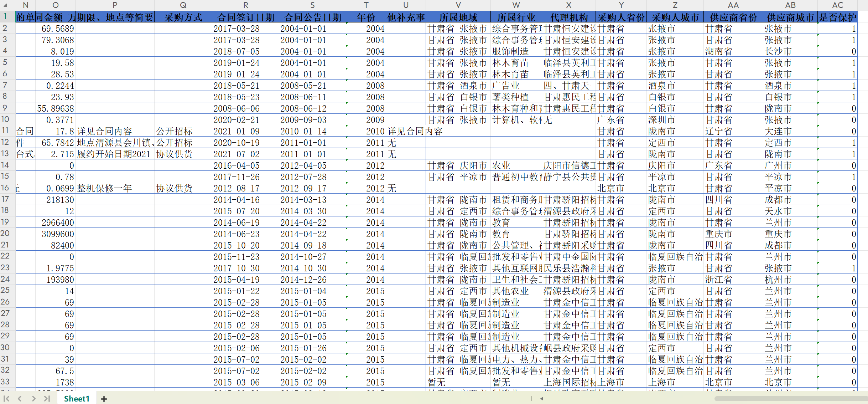Click the horizontal scrollbar left arrow
Viewport: 868px width, 404px height.
542,399
